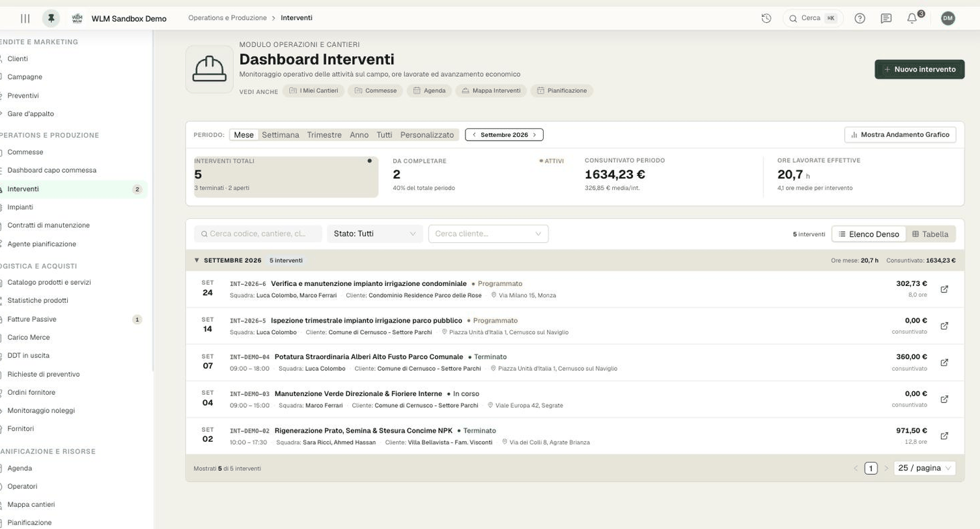Click the pin sidebar icon
This screenshot has height=529, width=980.
(51, 18)
